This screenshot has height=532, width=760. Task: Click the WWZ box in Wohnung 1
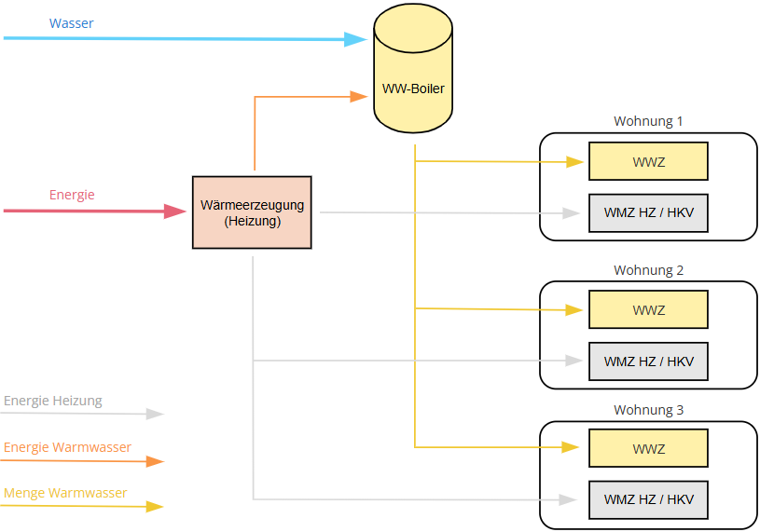648,161
